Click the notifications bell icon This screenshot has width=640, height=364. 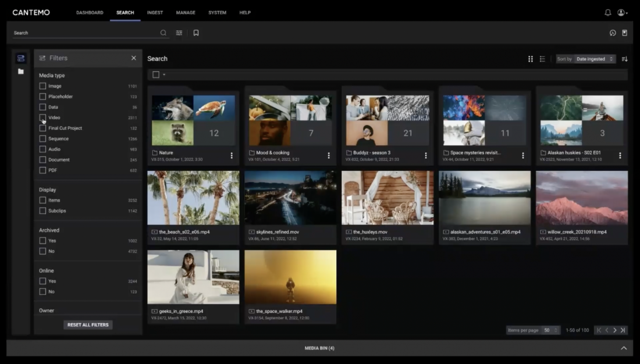(608, 13)
